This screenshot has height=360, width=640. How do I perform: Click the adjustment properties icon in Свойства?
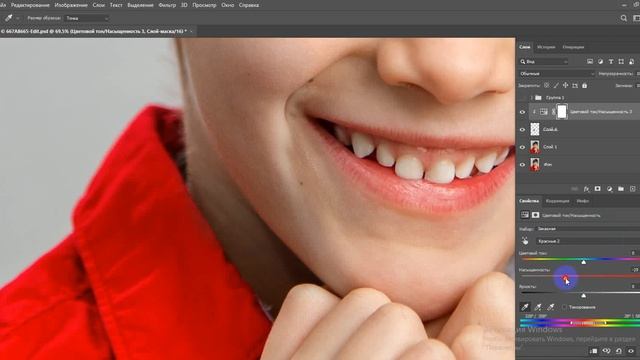(x=525, y=215)
